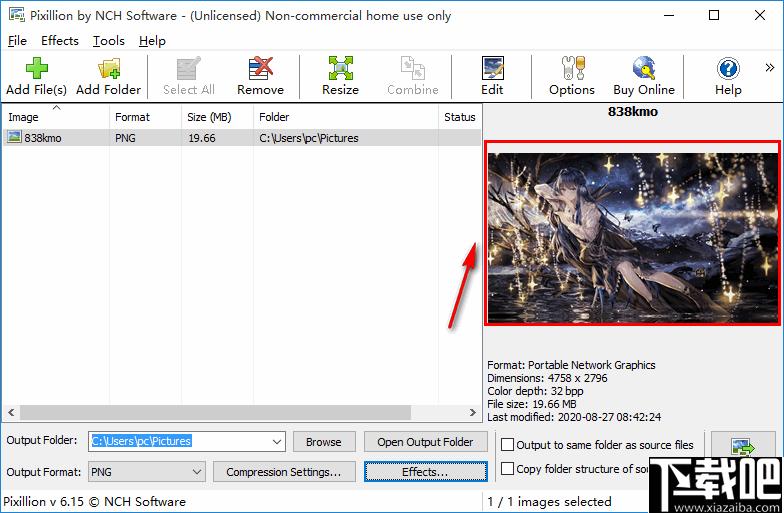Click the 838kmo file thumbnail icon

click(14, 138)
